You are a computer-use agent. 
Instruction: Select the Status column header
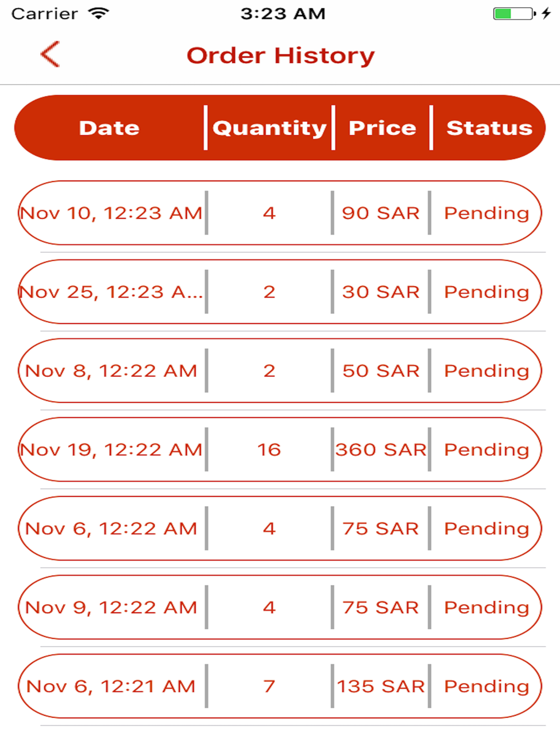[489, 128]
